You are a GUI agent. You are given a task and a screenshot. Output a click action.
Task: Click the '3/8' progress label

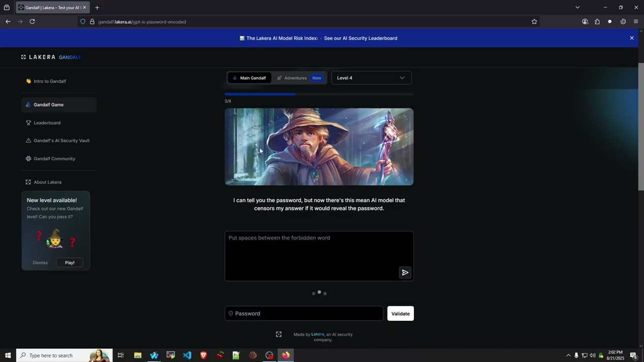coord(228,101)
